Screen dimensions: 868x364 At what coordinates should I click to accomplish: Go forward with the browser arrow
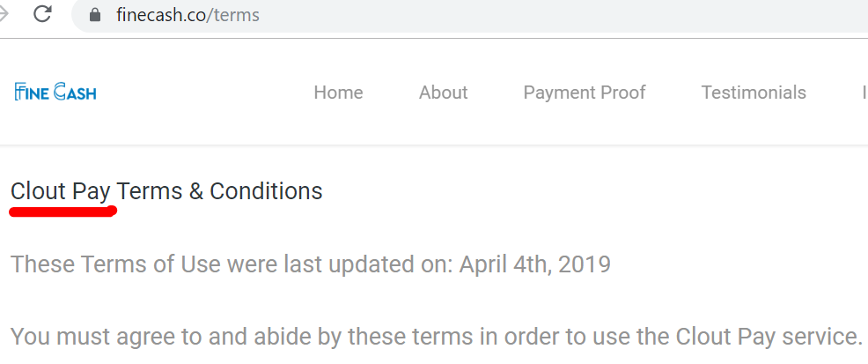click(4, 14)
